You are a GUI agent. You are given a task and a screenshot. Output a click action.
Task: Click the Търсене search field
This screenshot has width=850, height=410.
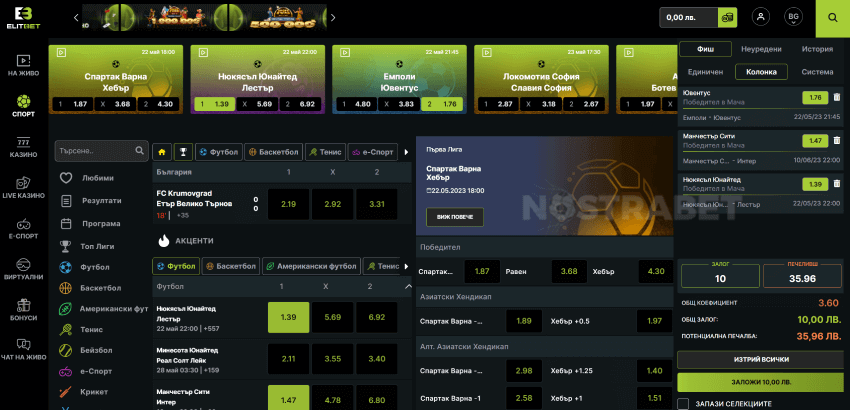coord(101,151)
